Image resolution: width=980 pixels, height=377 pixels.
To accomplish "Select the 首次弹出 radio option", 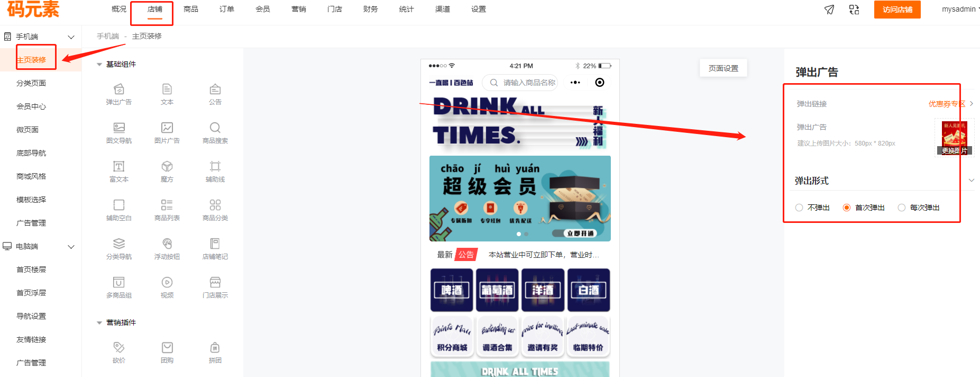I will [x=847, y=208].
